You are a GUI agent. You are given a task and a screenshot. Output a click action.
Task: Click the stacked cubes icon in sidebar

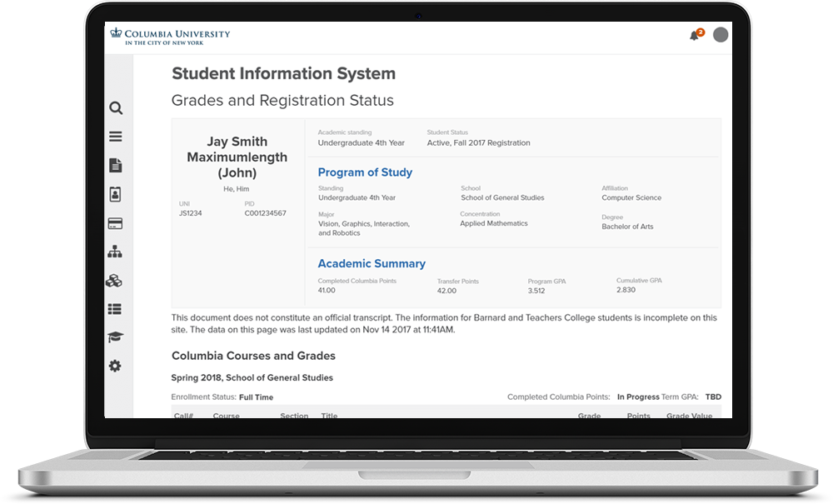point(113,281)
